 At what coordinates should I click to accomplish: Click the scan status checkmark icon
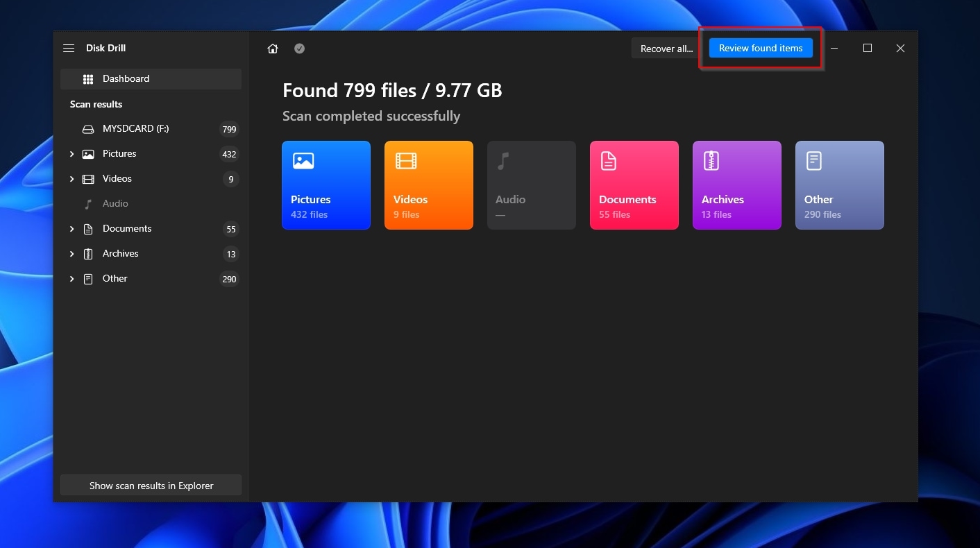point(299,48)
